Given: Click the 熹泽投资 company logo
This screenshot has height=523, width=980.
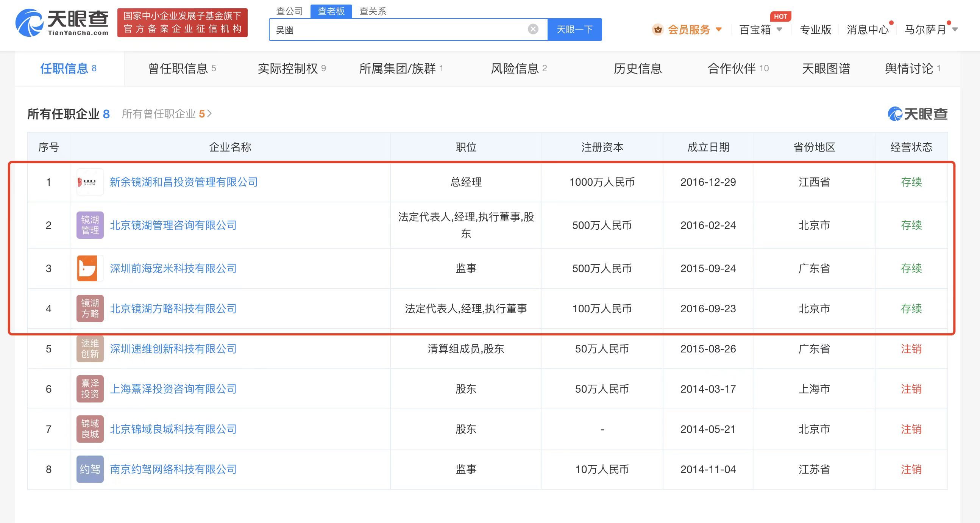Looking at the screenshot, I should (x=90, y=388).
